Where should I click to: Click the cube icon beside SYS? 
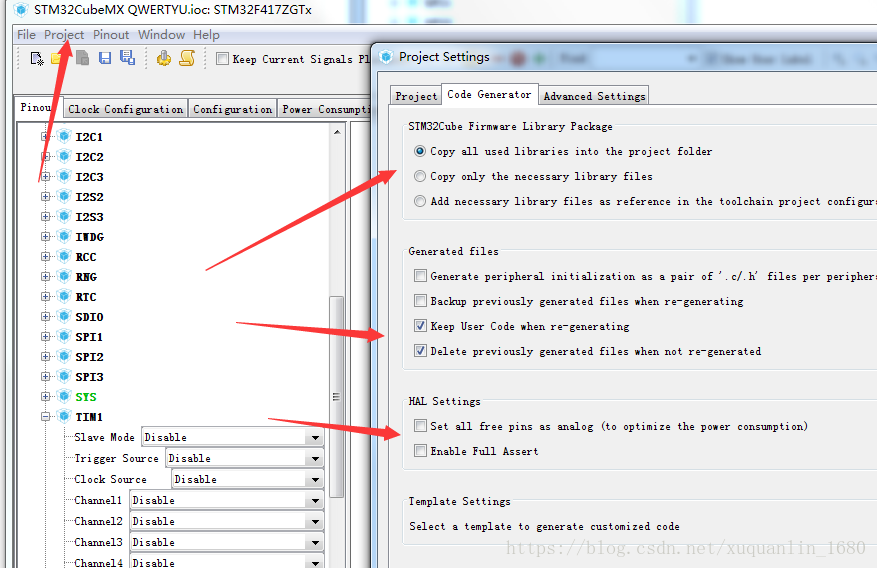pyautogui.click(x=64, y=396)
